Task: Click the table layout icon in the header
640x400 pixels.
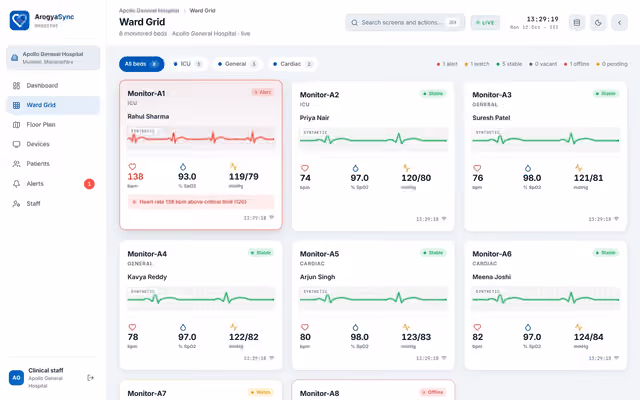Action: tap(577, 22)
